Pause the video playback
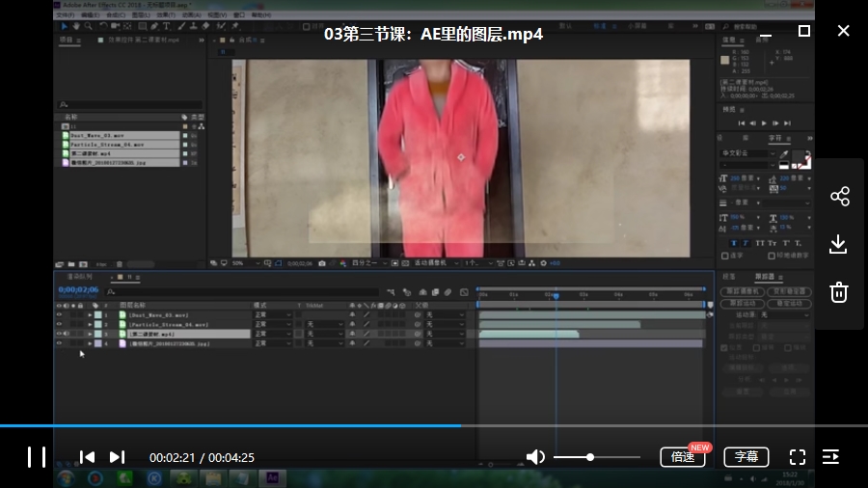This screenshot has height=488, width=868. (x=37, y=457)
